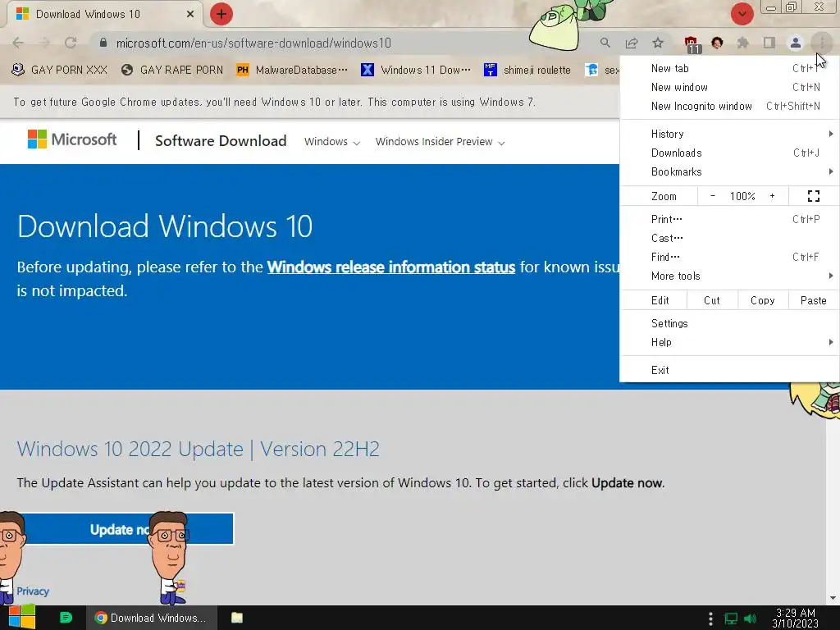
Task: Reload the current page
Action: pyautogui.click(x=71, y=43)
